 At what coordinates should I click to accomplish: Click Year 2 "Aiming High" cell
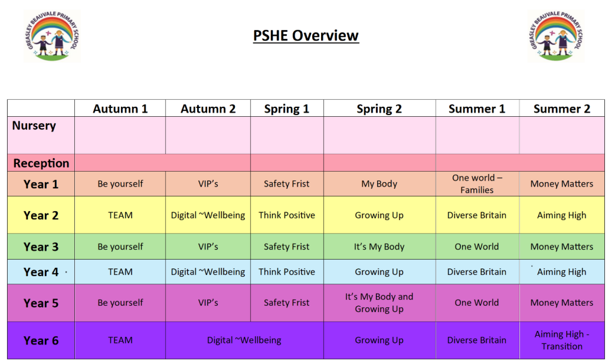coord(561,215)
